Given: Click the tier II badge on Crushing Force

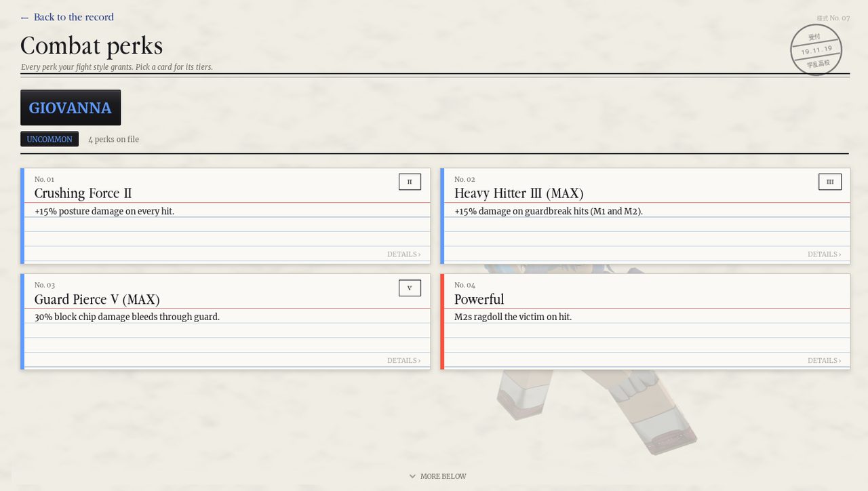Looking at the screenshot, I should [x=410, y=182].
